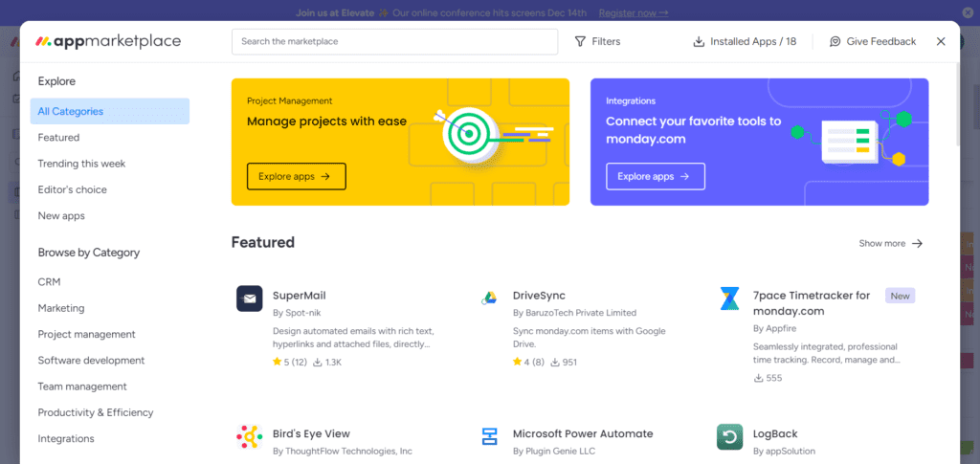Click the DriveSync star rating icon
Screen dimensions: 980x464
point(517,362)
